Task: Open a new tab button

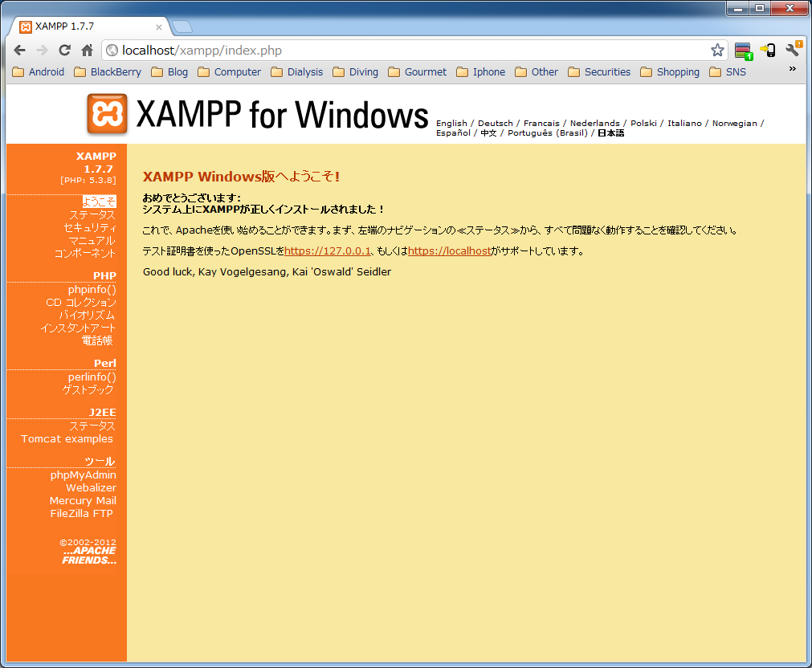Action: (x=182, y=26)
